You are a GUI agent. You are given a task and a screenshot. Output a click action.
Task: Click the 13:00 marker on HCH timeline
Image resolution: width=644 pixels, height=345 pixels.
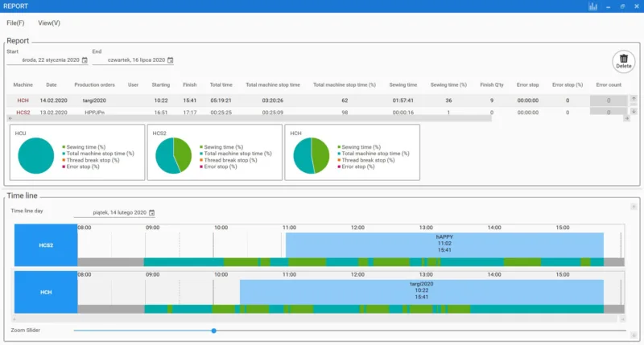pos(426,274)
